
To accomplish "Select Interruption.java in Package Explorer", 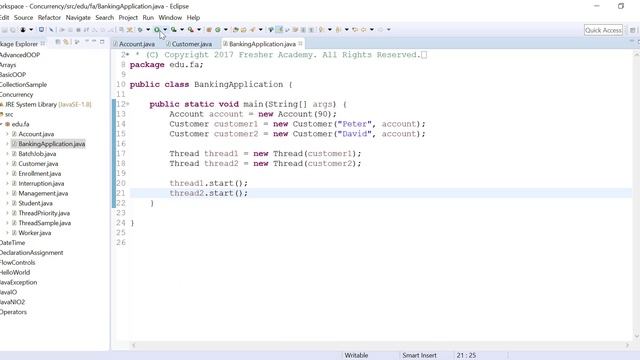I will click(41, 183).
